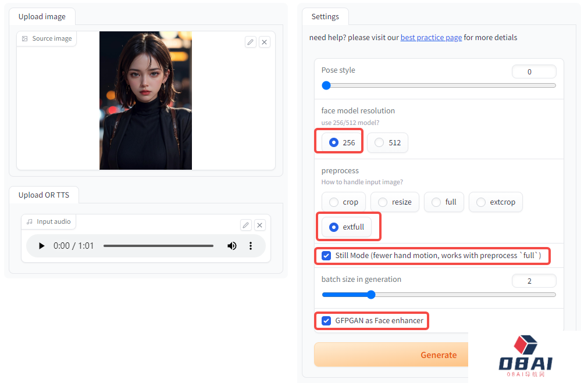
Task: Clear the input audio with X icon
Action: [260, 225]
